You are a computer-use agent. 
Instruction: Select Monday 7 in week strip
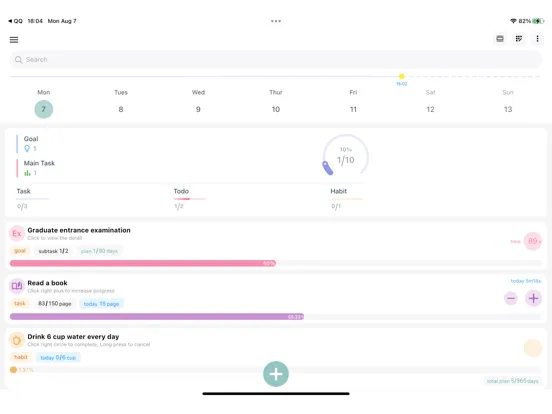[44, 109]
